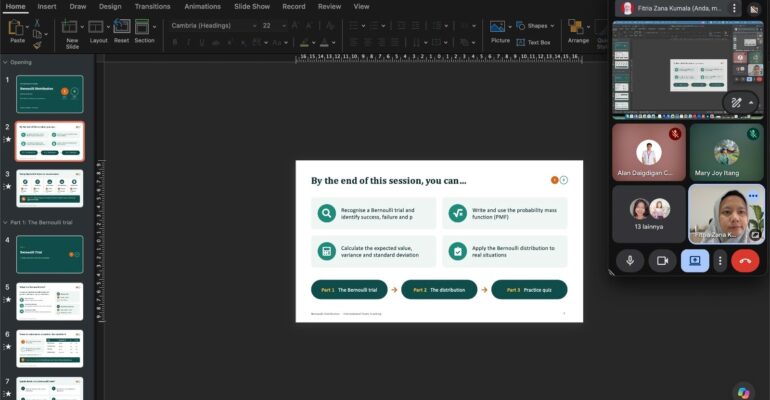Click the share screen button in Meet
Screen dimensions: 770x400
tap(695, 261)
